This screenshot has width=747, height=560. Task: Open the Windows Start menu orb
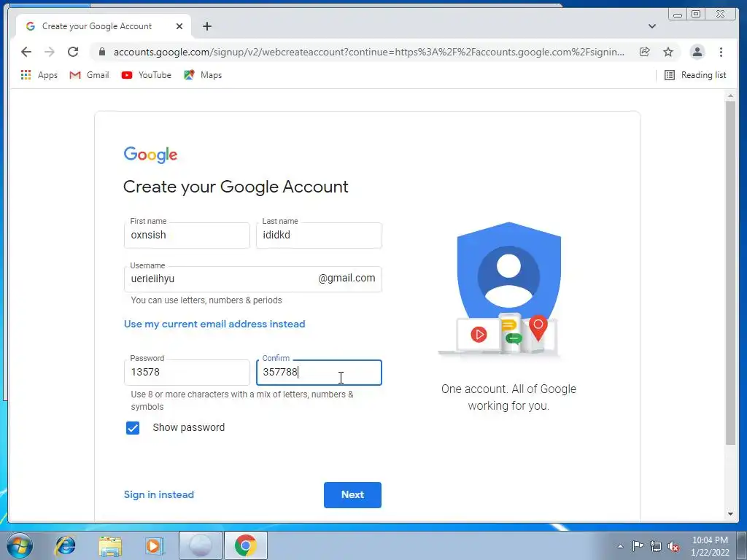click(20, 545)
